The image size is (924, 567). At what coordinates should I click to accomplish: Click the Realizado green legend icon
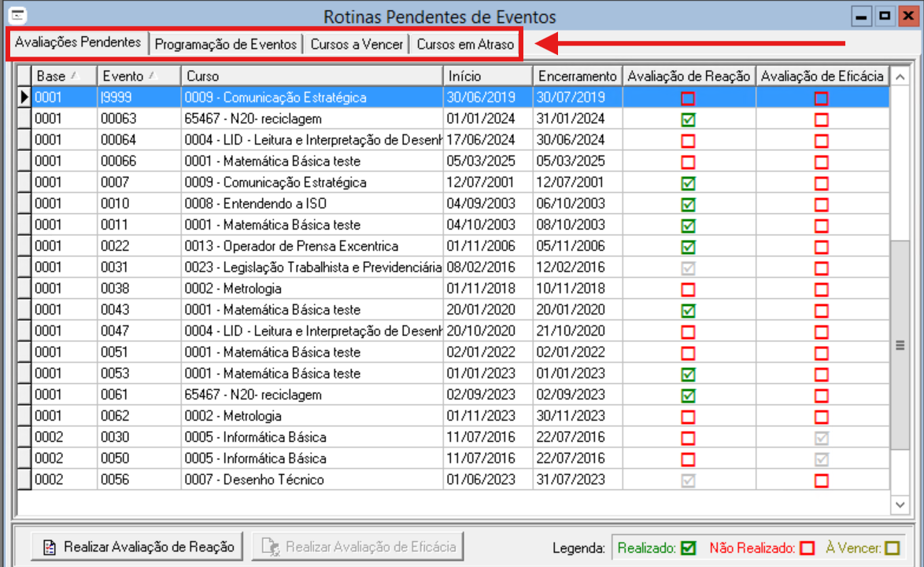pos(689,547)
